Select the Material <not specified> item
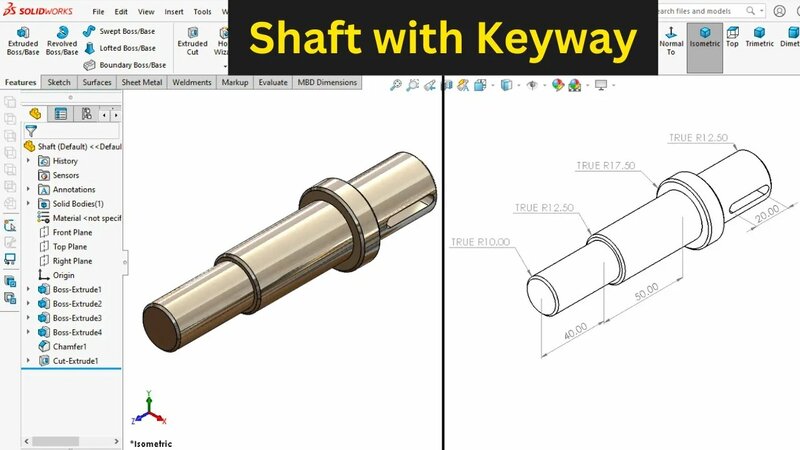This screenshot has height=450, width=800. tap(80, 218)
